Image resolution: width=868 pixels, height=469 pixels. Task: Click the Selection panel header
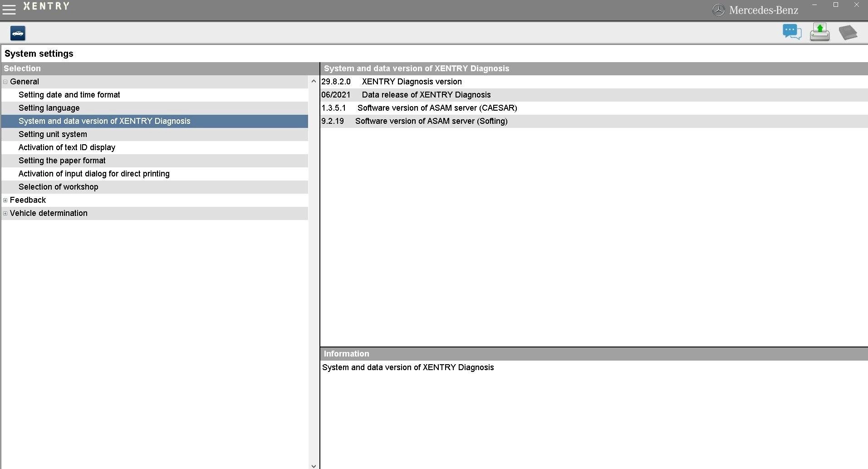point(160,68)
